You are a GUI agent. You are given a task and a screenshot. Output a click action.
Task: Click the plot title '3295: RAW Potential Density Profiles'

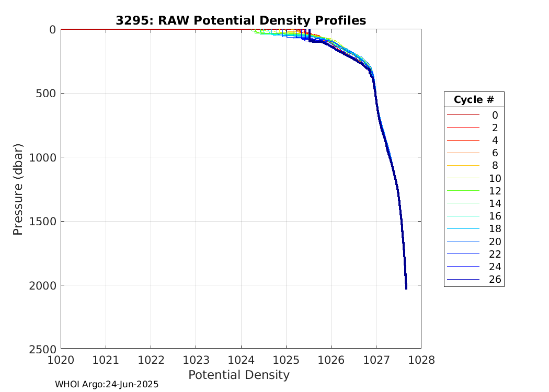pos(241,20)
